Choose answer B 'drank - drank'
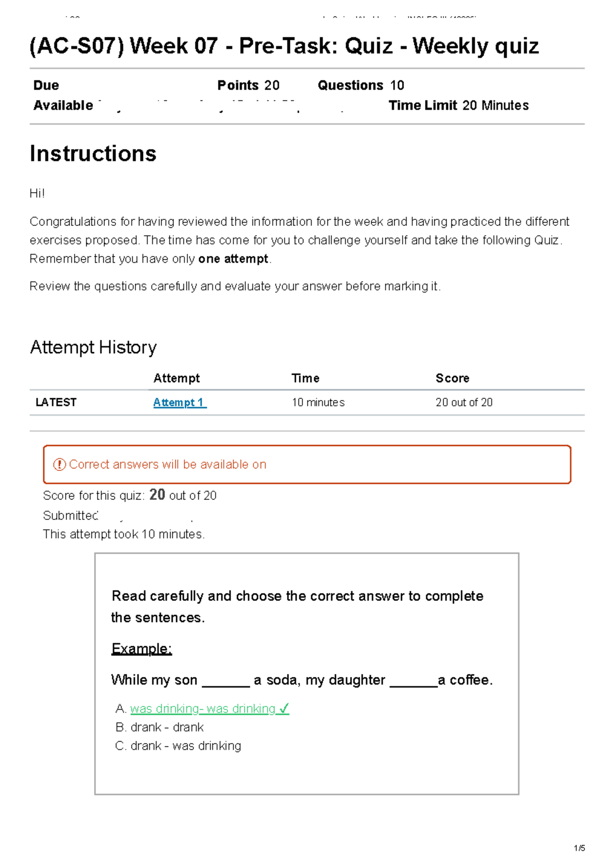613x868 pixels. tap(167, 727)
